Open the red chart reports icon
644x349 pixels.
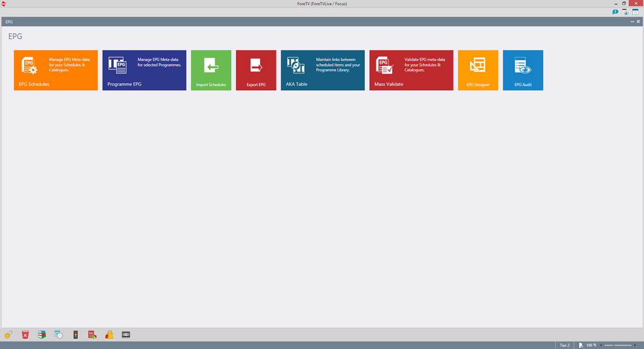92,335
